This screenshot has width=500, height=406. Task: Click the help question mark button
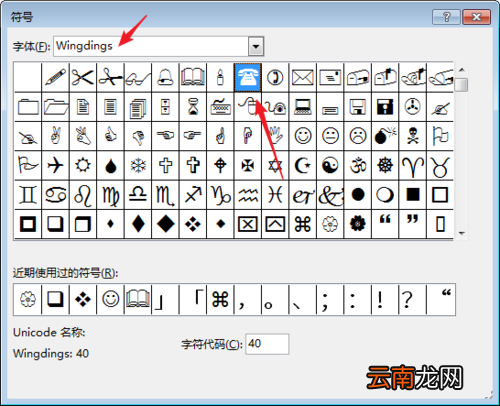point(446,17)
